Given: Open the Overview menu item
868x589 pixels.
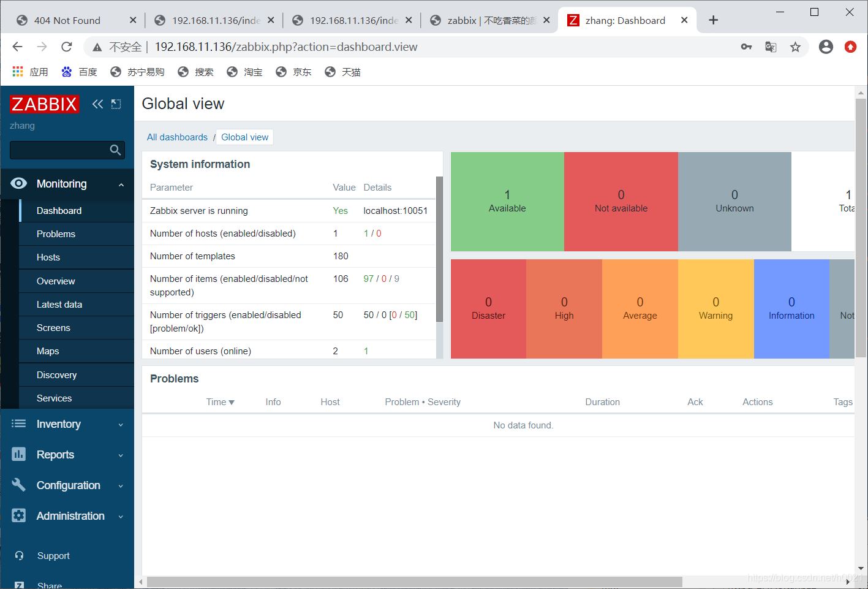Looking at the screenshot, I should (x=77, y=281).
